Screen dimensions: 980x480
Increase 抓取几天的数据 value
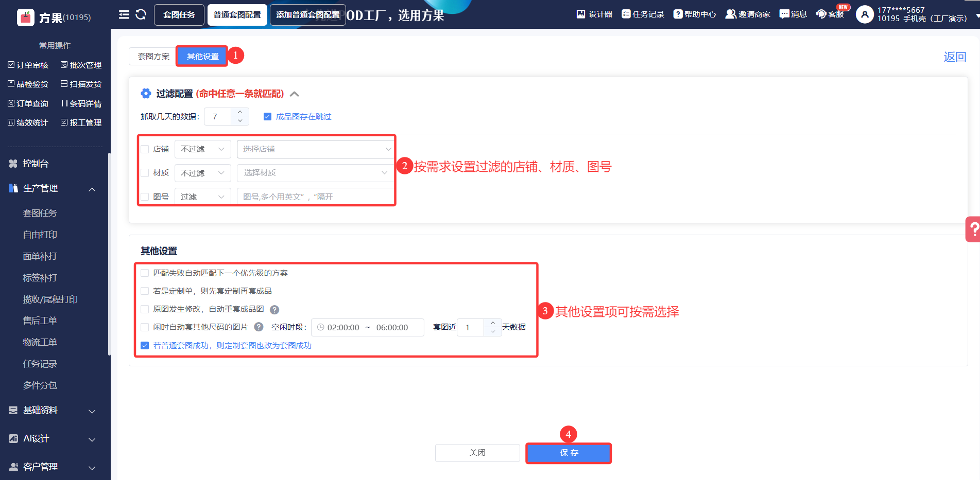pyautogui.click(x=240, y=112)
